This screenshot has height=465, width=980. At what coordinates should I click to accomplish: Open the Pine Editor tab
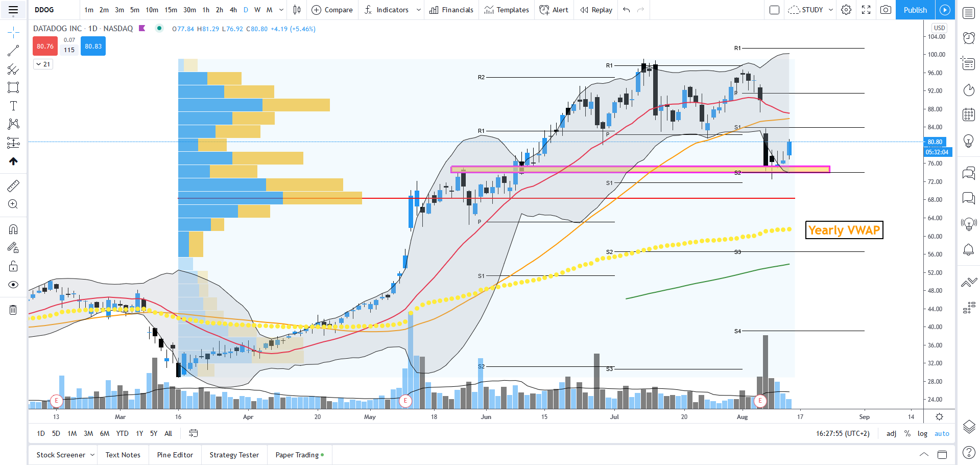pyautogui.click(x=175, y=455)
